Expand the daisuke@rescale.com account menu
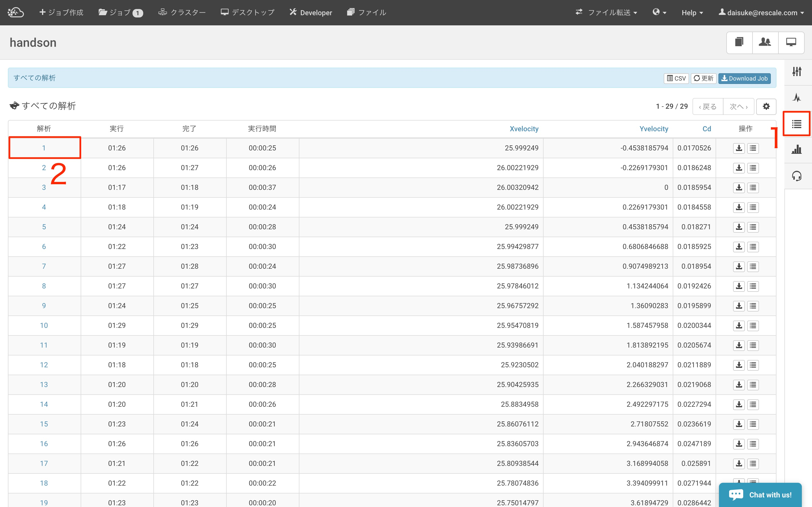The image size is (812, 507). coord(761,13)
